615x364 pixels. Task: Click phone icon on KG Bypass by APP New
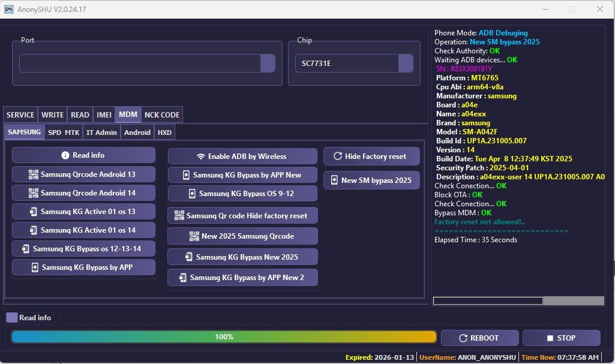[x=187, y=175]
